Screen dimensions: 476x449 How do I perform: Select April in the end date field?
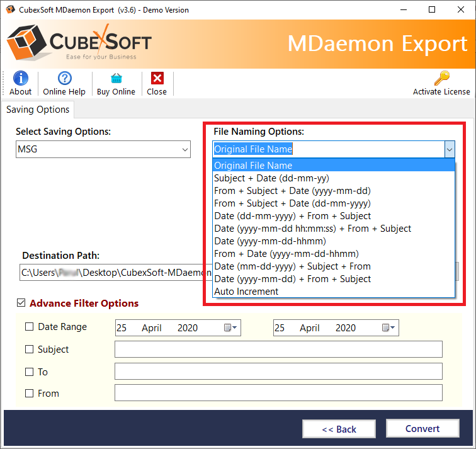310,328
